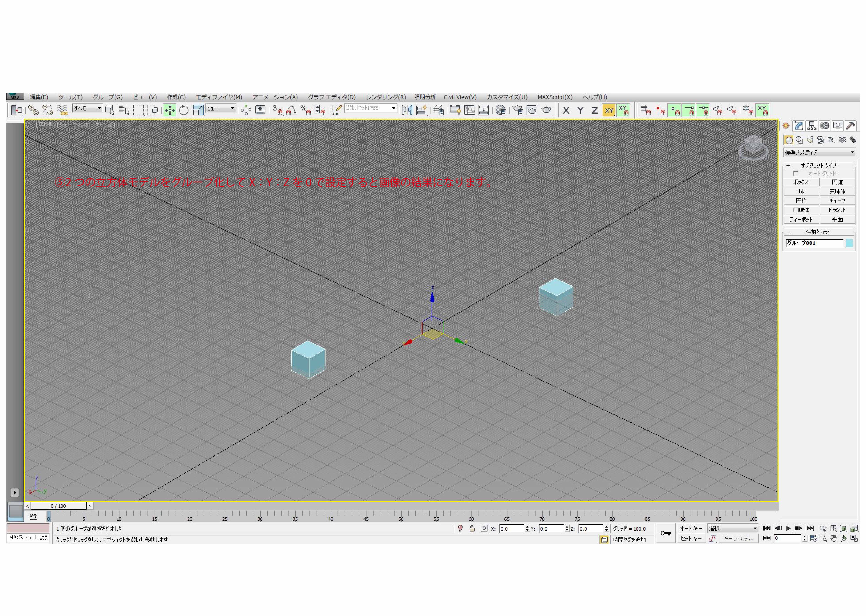Screen dimensions: 866x616
Task: Enable the オートグリッド checkbox
Action: (x=796, y=173)
